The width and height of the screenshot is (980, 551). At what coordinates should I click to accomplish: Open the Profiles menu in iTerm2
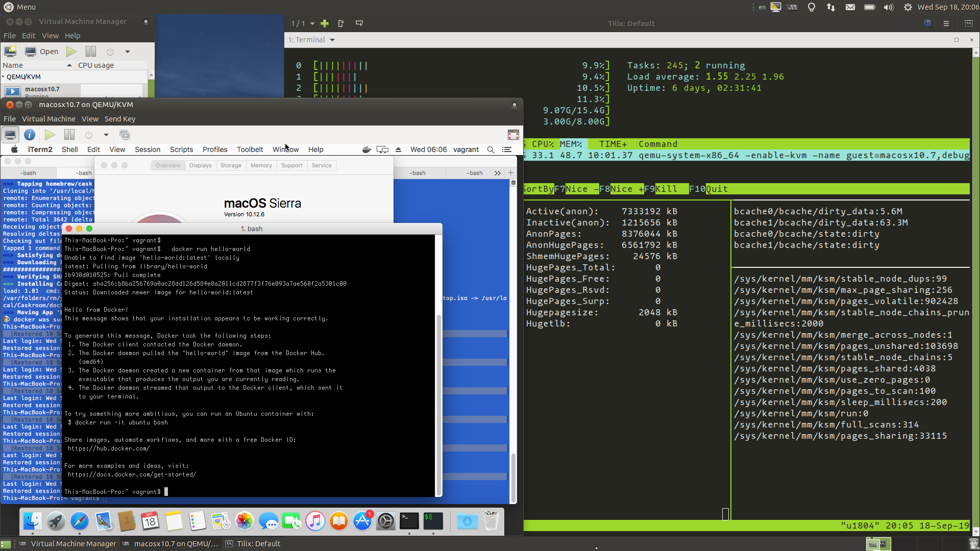[x=215, y=149]
